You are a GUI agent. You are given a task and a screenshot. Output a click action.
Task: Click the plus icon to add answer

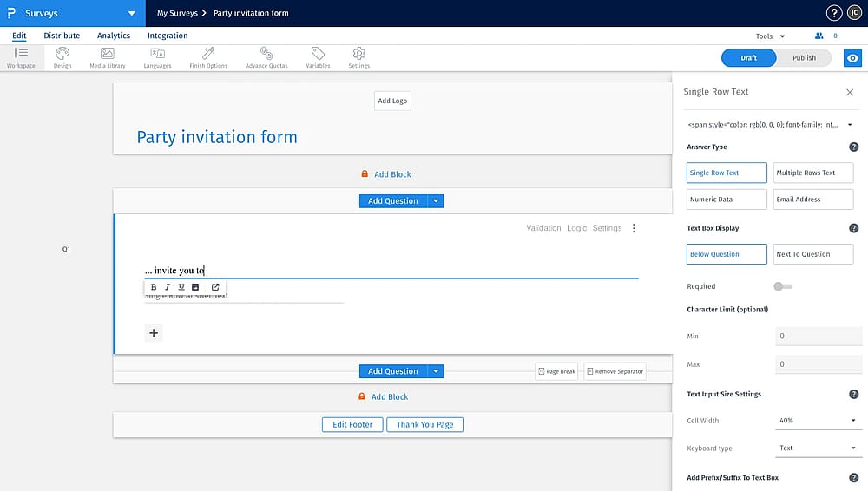tap(154, 333)
